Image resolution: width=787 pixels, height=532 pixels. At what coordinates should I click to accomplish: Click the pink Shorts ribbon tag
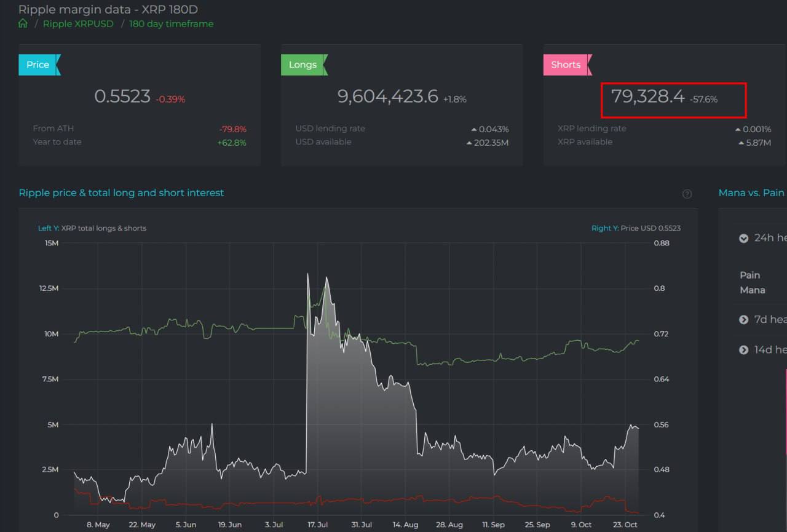pos(566,65)
